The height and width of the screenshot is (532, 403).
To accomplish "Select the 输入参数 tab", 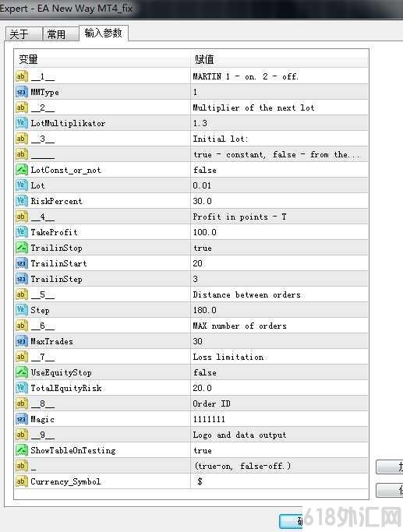I will pos(104,33).
